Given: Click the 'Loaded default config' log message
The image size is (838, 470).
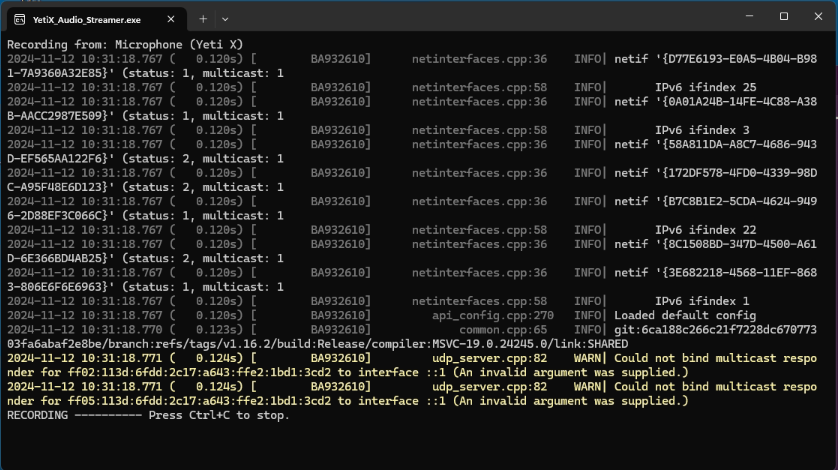Looking at the screenshot, I should (685, 315).
